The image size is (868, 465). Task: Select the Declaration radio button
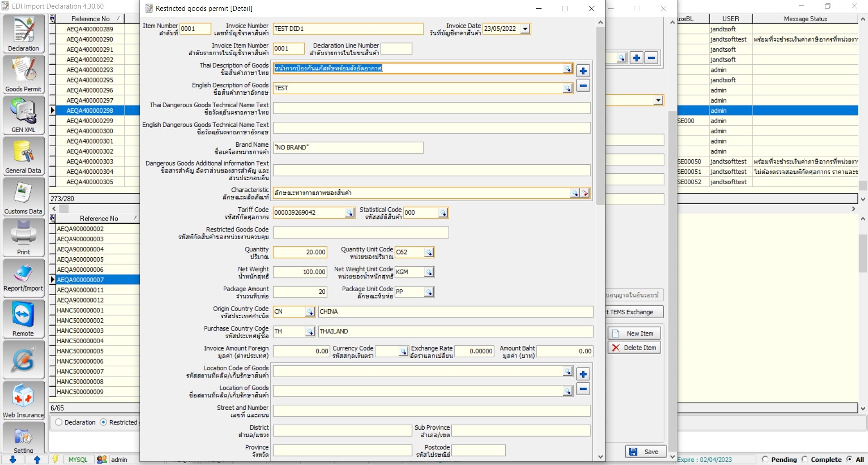tap(59, 422)
